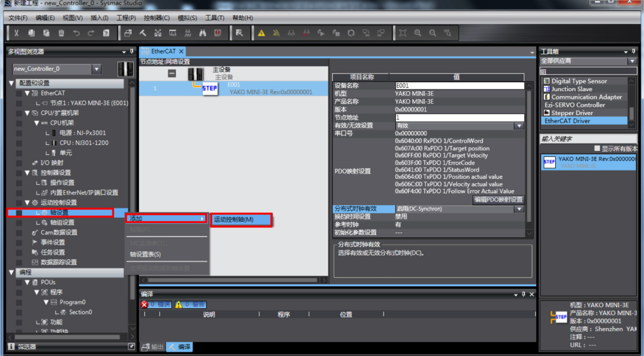Select 节点1 : YAKO MINI-3E (E001) tree item
Viewport: 644px width, 356px height.
(89, 103)
